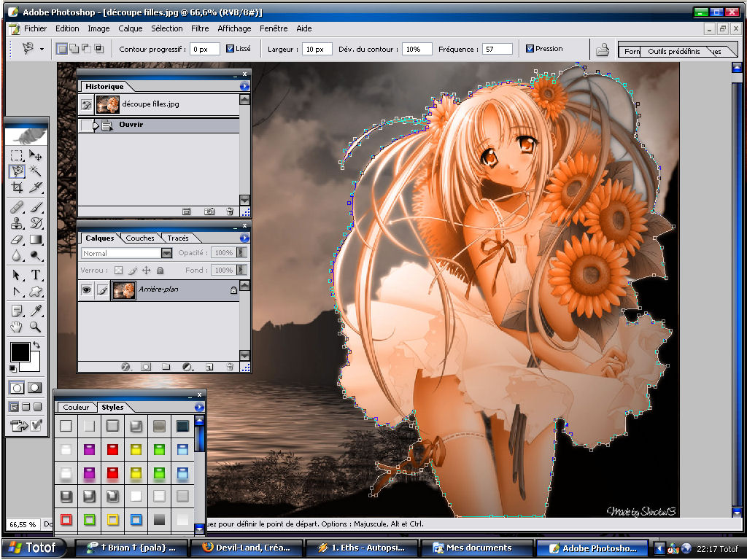747x560 pixels.
Task: Select the Rectangular Marquee tool
Action: 17,155
